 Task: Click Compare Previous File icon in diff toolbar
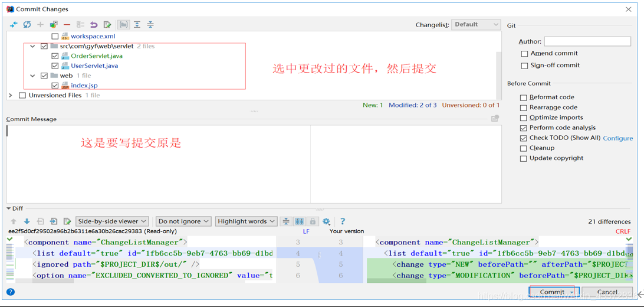[x=40, y=221]
